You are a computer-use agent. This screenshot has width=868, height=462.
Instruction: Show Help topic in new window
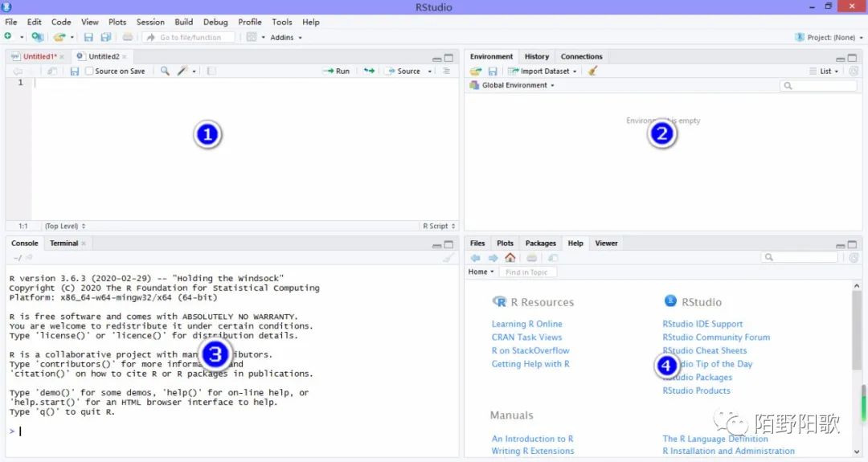pos(552,258)
